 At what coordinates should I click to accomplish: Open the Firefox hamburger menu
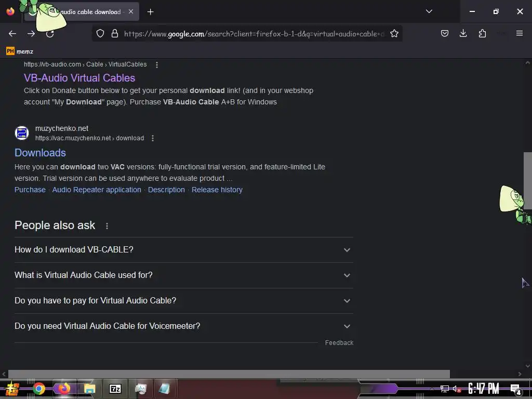(519, 33)
